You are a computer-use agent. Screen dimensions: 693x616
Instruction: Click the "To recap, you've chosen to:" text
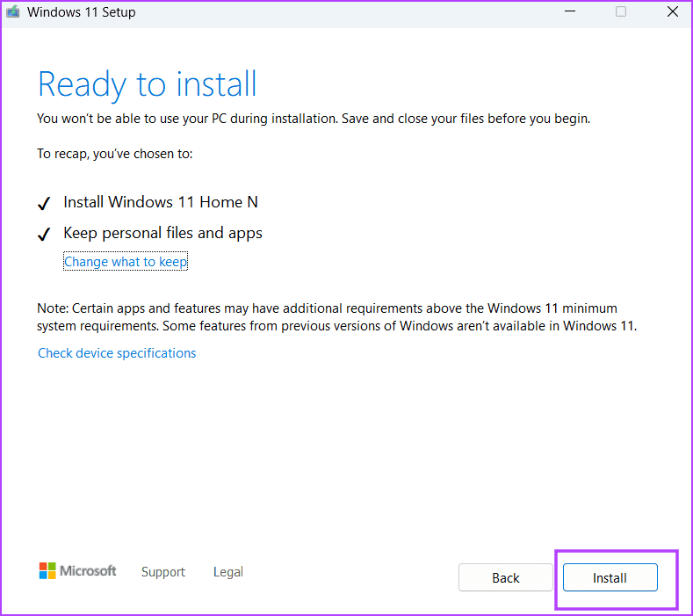115,154
